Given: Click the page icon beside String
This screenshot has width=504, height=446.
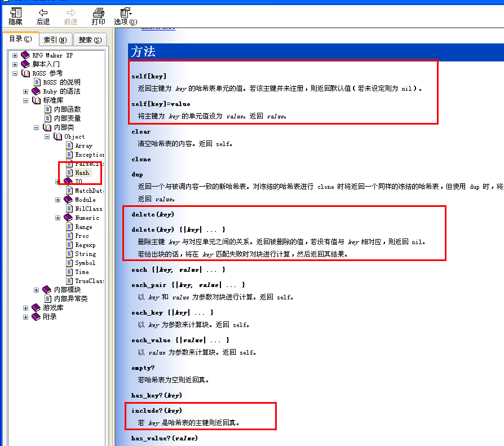Looking at the screenshot, I should (x=69, y=253).
